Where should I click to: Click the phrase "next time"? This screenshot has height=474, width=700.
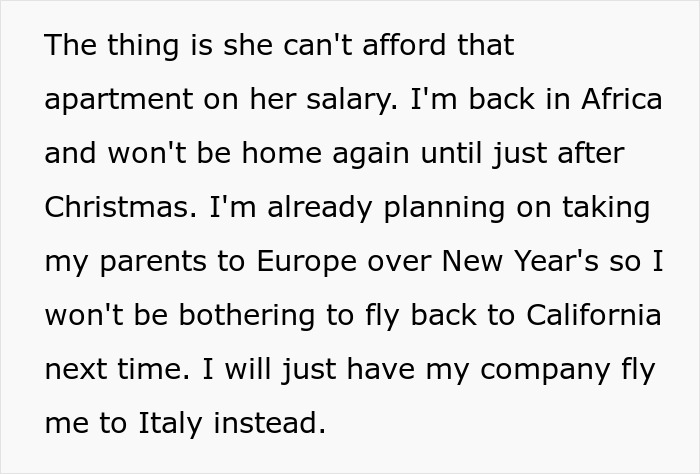[x=113, y=369]
